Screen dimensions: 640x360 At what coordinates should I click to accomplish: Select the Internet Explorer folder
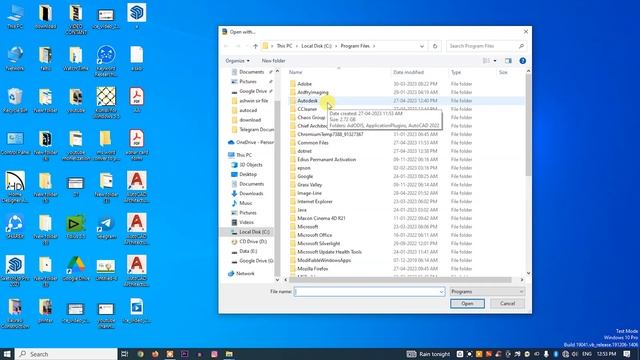315,201
